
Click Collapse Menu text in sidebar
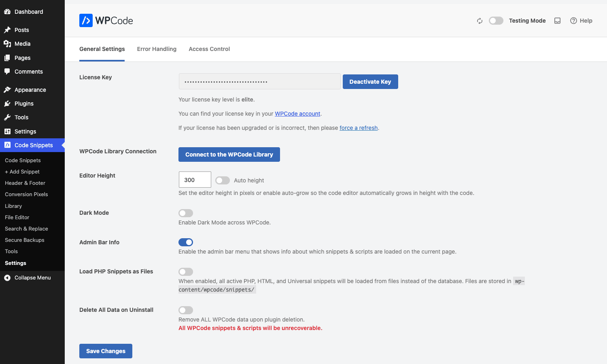32,278
